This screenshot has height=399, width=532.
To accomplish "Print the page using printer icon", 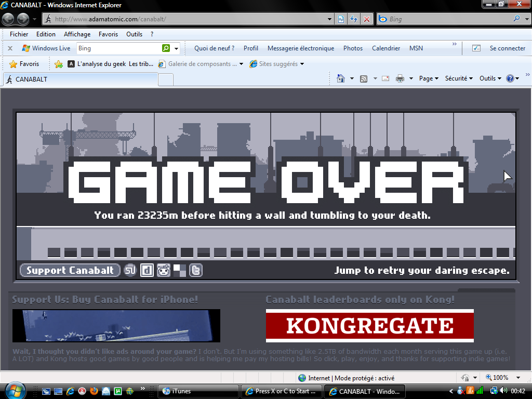I will 400,79.
